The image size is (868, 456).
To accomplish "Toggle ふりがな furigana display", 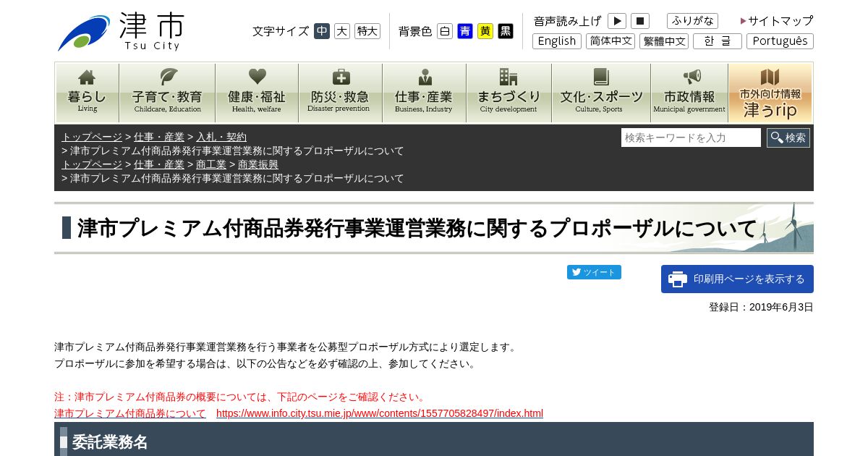I will pos(692,21).
